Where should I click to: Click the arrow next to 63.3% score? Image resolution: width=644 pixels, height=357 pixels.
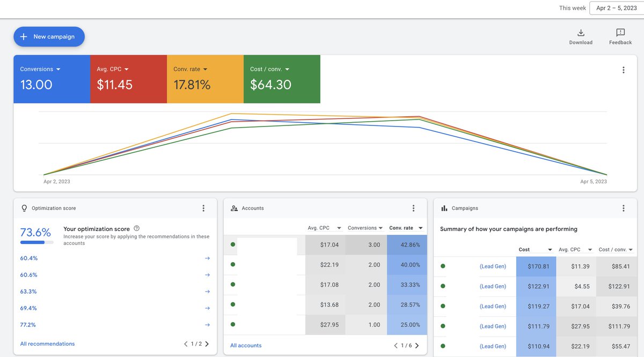pyautogui.click(x=207, y=292)
